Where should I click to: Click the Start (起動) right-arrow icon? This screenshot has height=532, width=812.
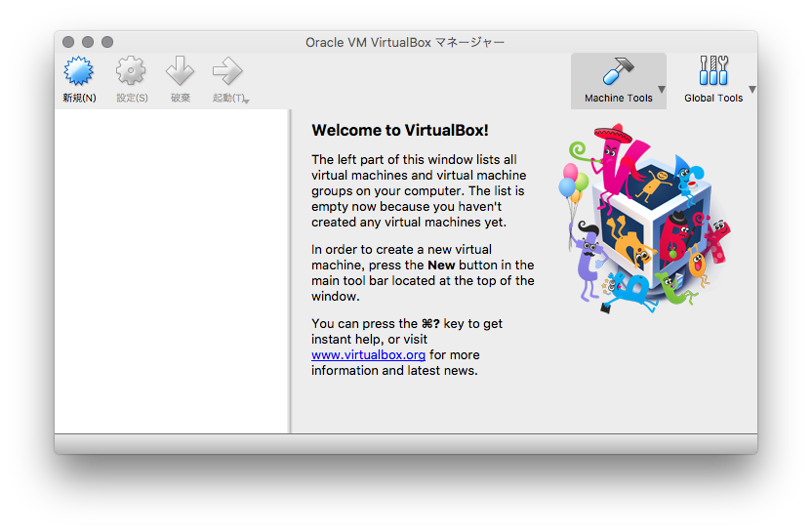coord(227,71)
